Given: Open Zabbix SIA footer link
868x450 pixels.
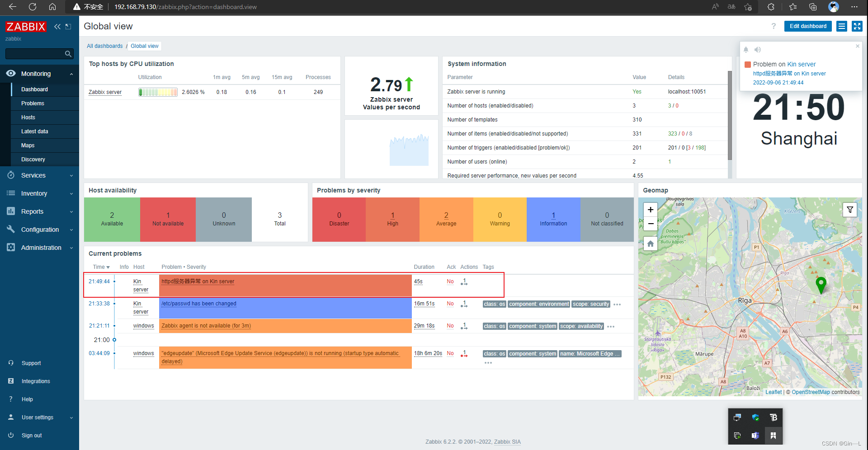Looking at the screenshot, I should 507,442.
